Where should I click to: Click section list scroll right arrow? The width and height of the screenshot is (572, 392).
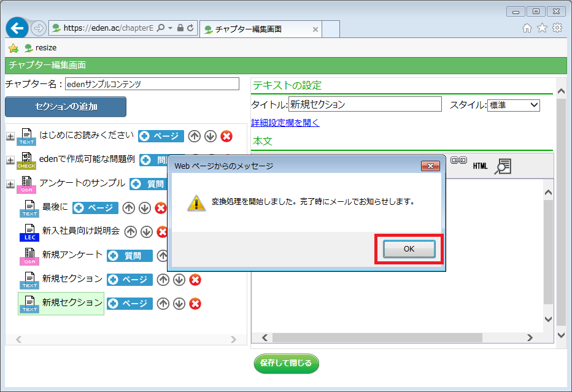click(233, 340)
